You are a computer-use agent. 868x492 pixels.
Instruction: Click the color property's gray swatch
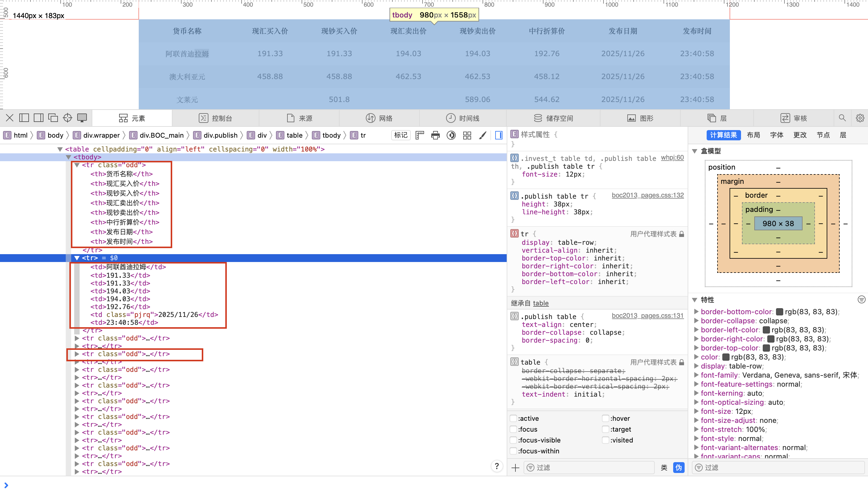click(726, 357)
